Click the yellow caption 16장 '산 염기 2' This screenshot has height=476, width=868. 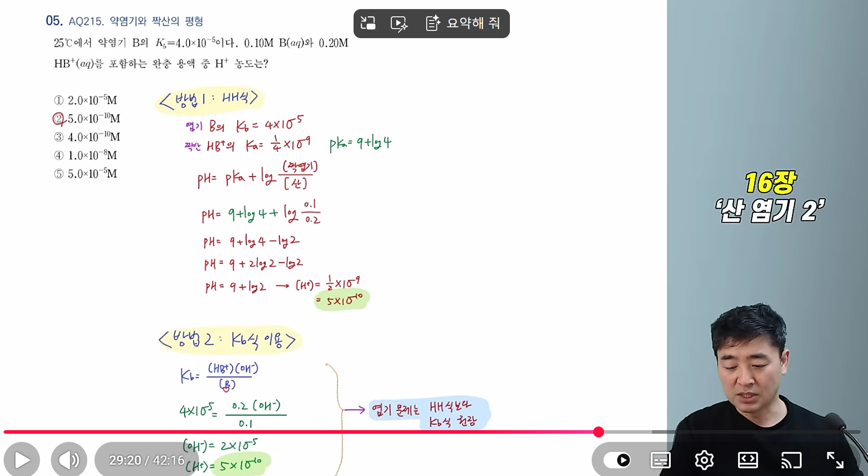click(770, 197)
